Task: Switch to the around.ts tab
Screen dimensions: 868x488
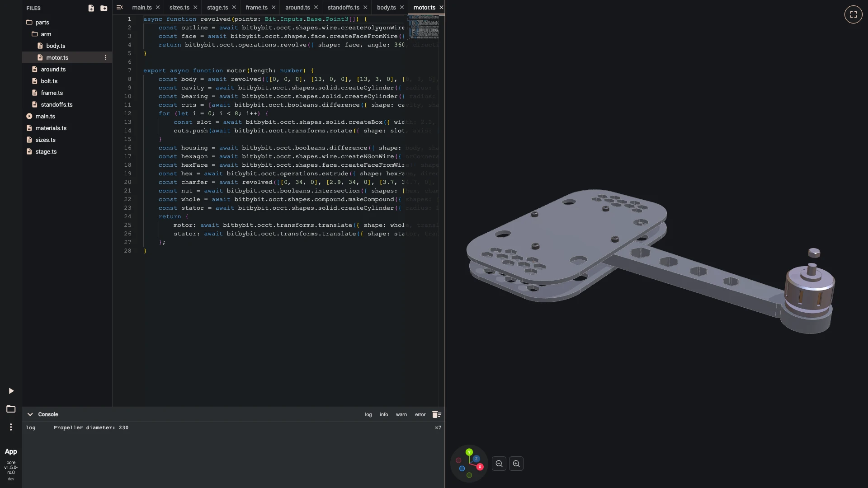Action: [297, 7]
